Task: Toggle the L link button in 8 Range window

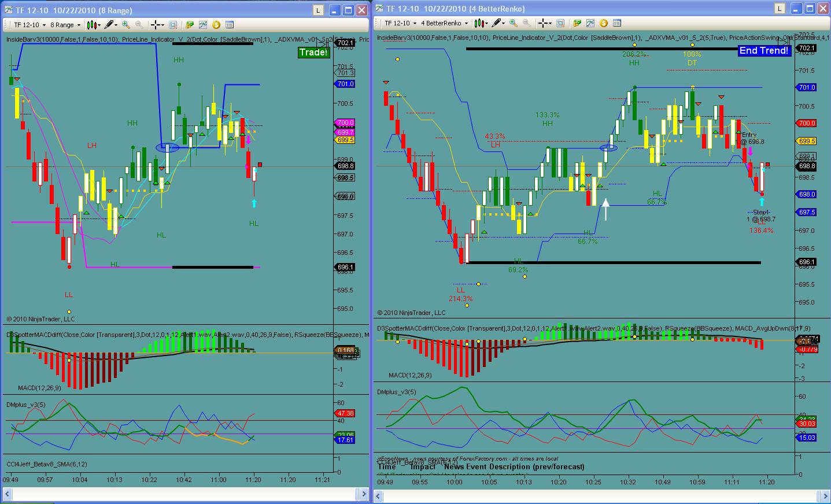Action: pos(318,10)
